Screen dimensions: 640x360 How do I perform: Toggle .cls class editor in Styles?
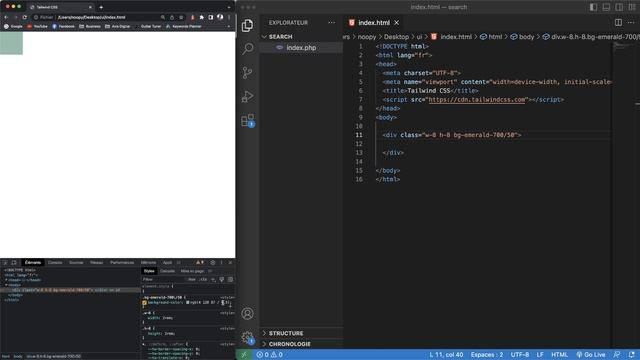[203, 280]
